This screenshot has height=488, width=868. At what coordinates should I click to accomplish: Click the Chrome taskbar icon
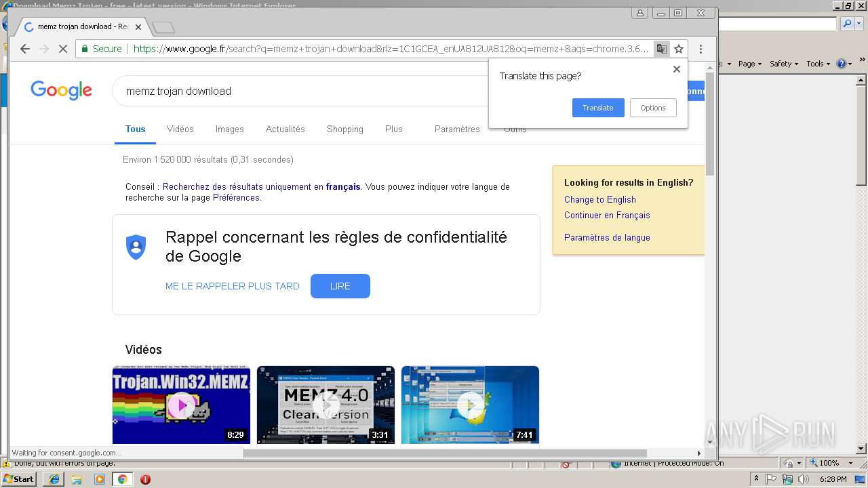pyautogui.click(x=122, y=479)
